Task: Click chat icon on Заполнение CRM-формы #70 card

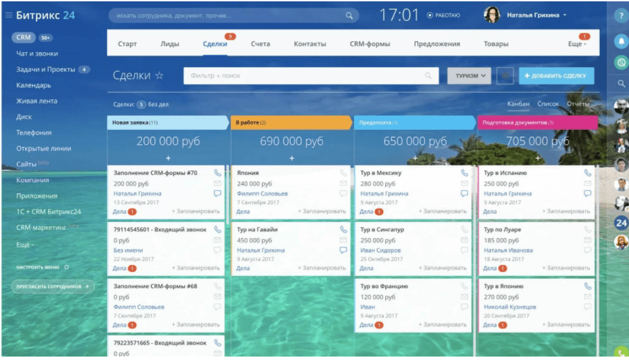Action: coord(217,194)
